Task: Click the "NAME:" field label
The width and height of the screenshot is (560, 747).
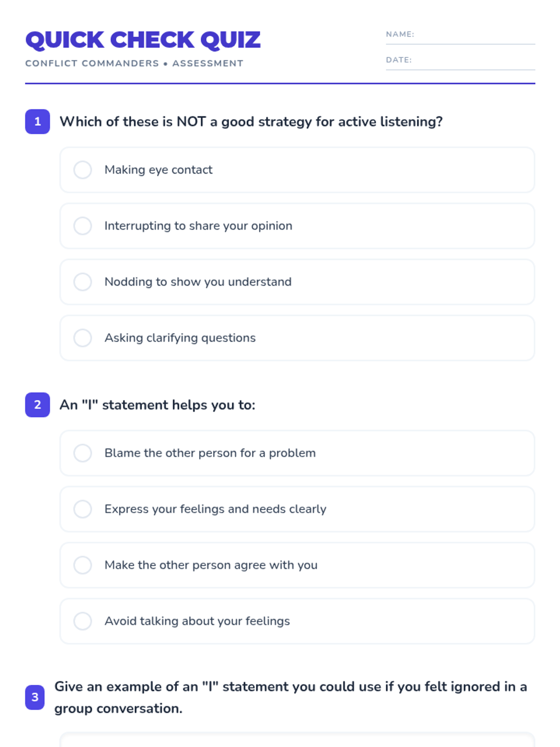Action: pyautogui.click(x=400, y=34)
